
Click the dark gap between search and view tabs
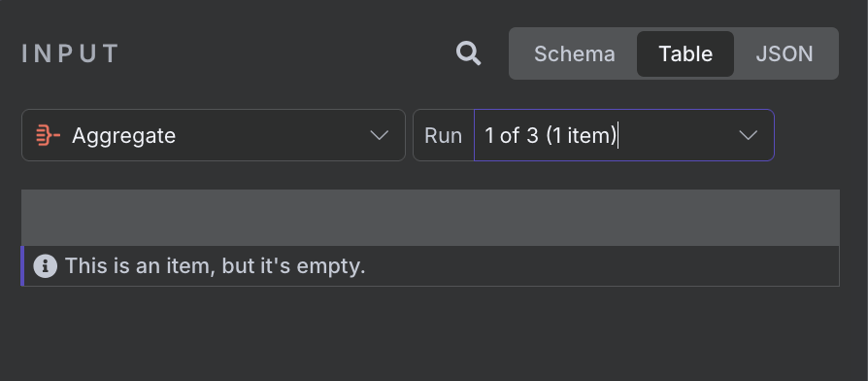pyautogui.click(x=495, y=53)
